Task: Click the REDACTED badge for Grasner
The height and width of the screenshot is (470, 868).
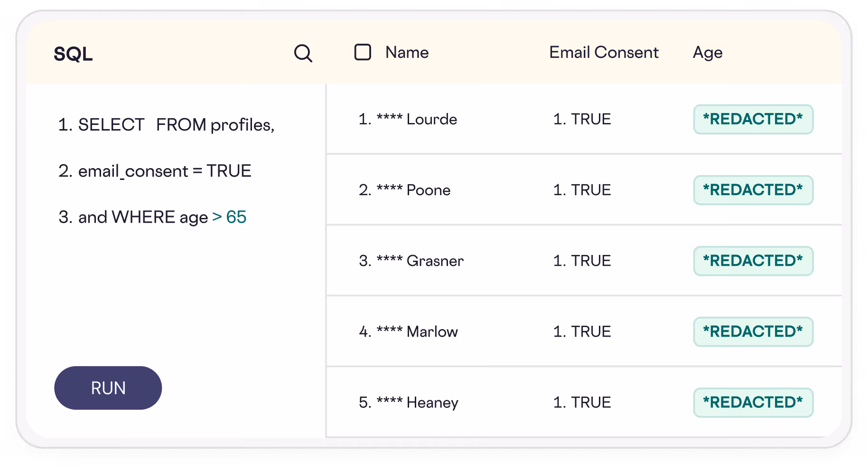Action: 753,261
